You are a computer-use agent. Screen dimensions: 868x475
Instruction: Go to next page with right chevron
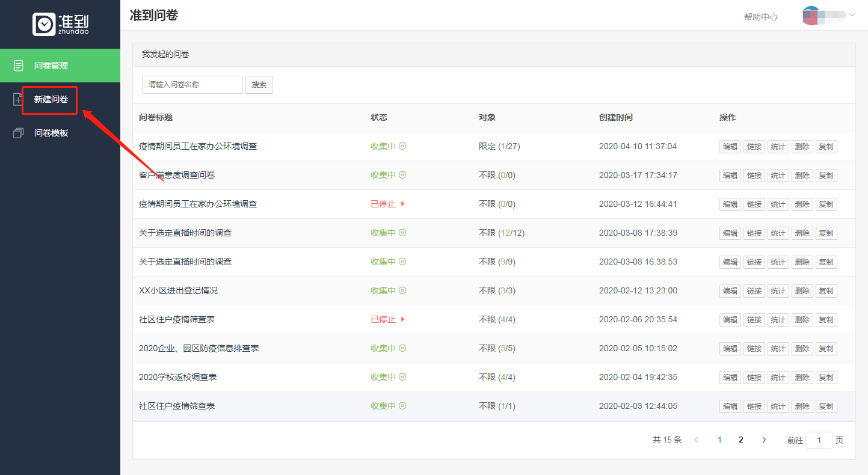click(764, 440)
